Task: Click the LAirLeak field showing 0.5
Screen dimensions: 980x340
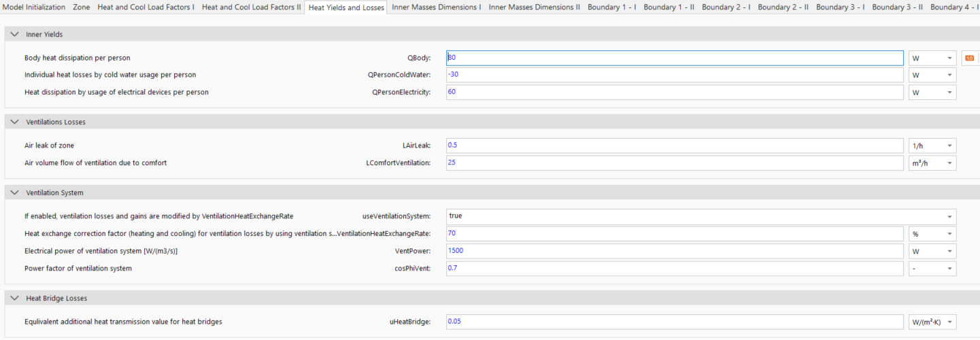Action: [x=675, y=146]
